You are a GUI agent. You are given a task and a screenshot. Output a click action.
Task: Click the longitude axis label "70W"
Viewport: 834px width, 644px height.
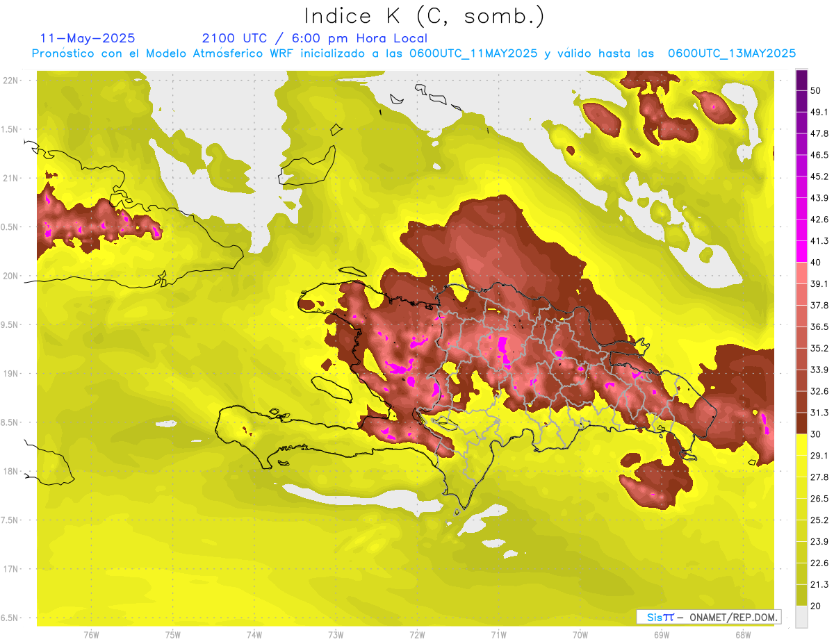[580, 634]
